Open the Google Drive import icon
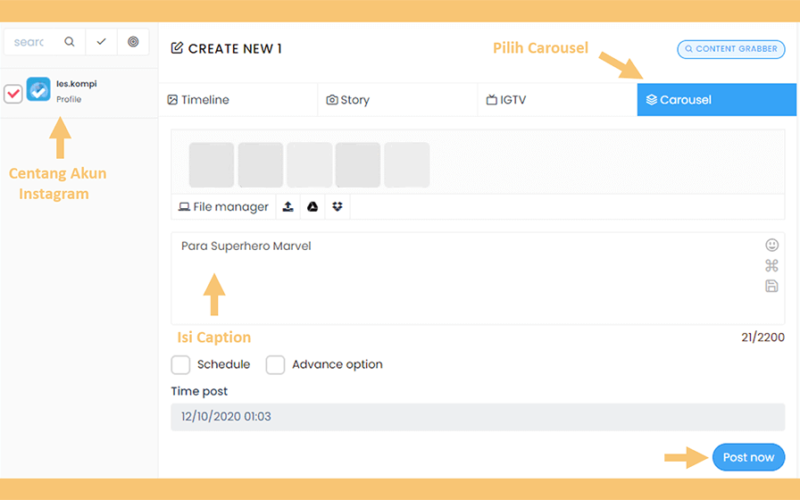The image size is (800, 500). click(313, 207)
